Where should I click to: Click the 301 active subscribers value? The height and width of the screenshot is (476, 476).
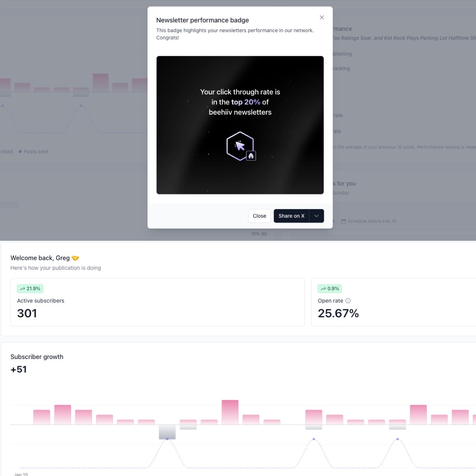click(27, 313)
